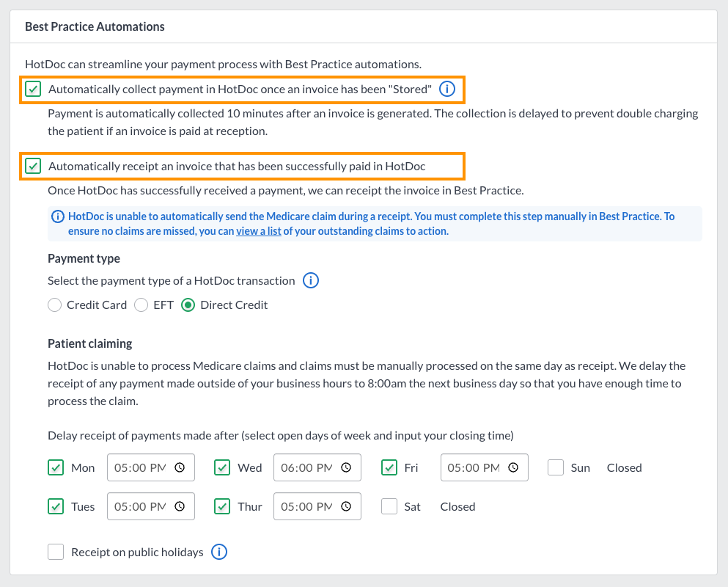The height and width of the screenshot is (587, 728).
Task: Click the Patient claiming heading
Action: pos(90,343)
